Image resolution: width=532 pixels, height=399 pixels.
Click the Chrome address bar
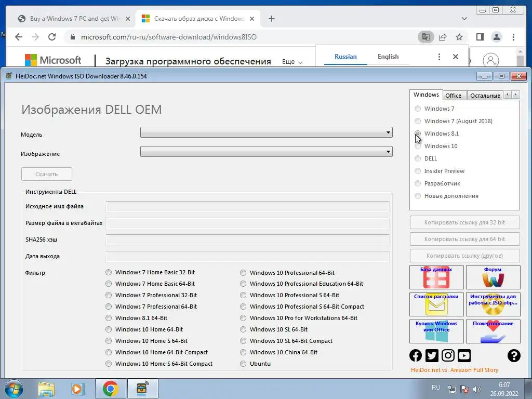point(241,37)
